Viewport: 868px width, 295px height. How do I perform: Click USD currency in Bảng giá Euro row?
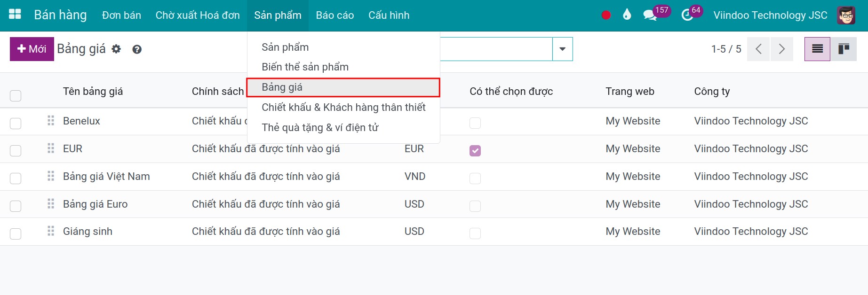[414, 204]
